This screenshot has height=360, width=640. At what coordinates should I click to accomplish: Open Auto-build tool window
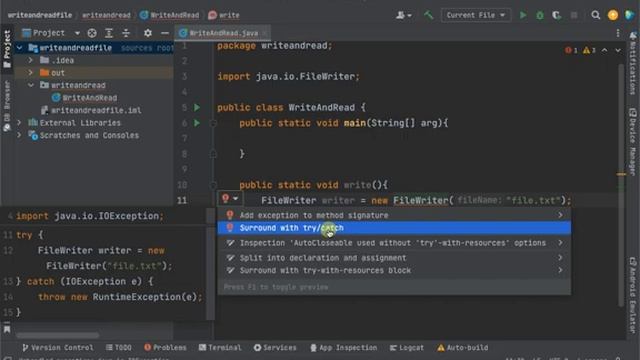(x=462, y=348)
